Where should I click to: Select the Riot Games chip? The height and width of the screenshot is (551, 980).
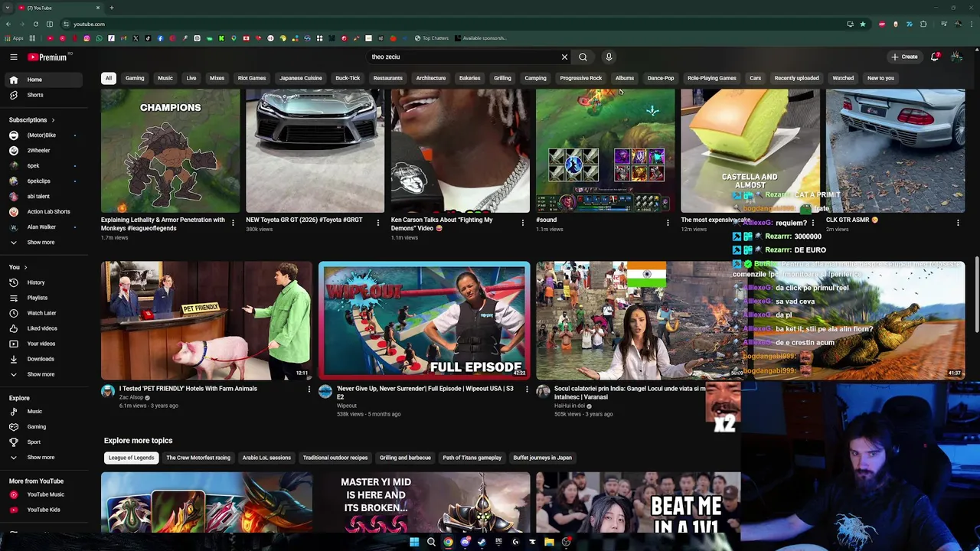[252, 78]
